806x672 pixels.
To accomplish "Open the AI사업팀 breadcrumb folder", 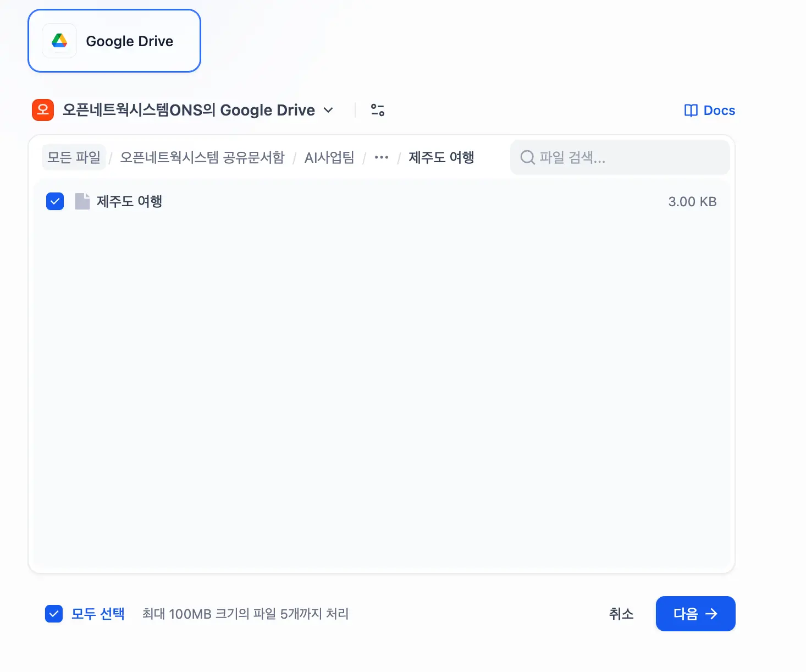I will 329,158.
